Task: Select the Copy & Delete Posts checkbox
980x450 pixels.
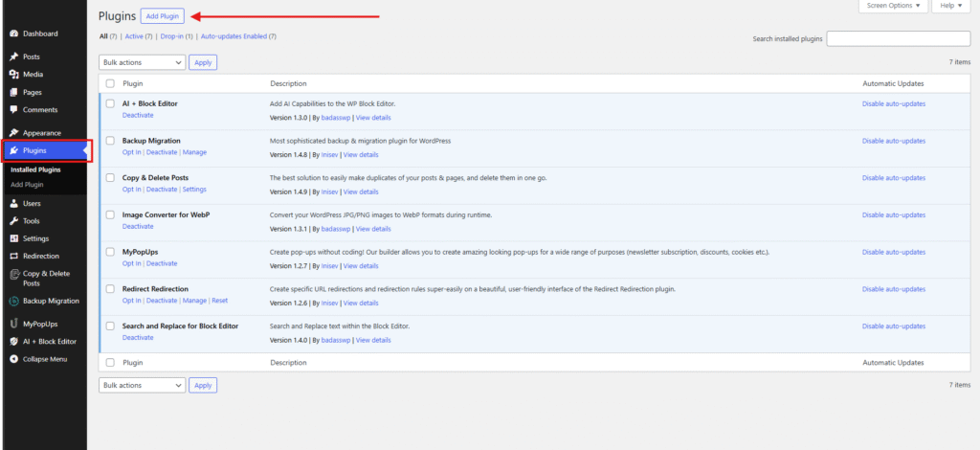Action: (x=110, y=178)
